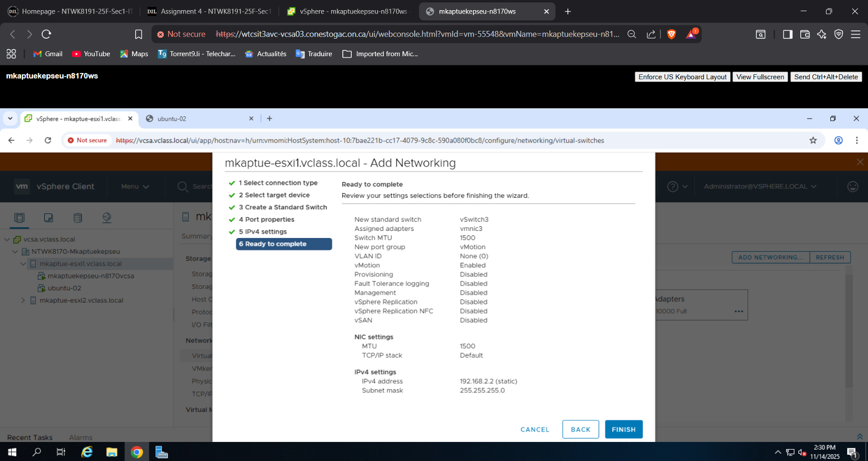The width and height of the screenshot is (868, 461).
Task: Click the Brave Shields lion icon
Action: (671, 34)
